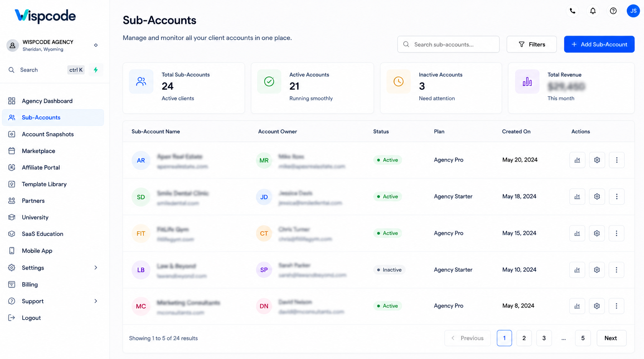Expand the Settings sidebar submenu
The image size is (644, 359).
coord(96,268)
